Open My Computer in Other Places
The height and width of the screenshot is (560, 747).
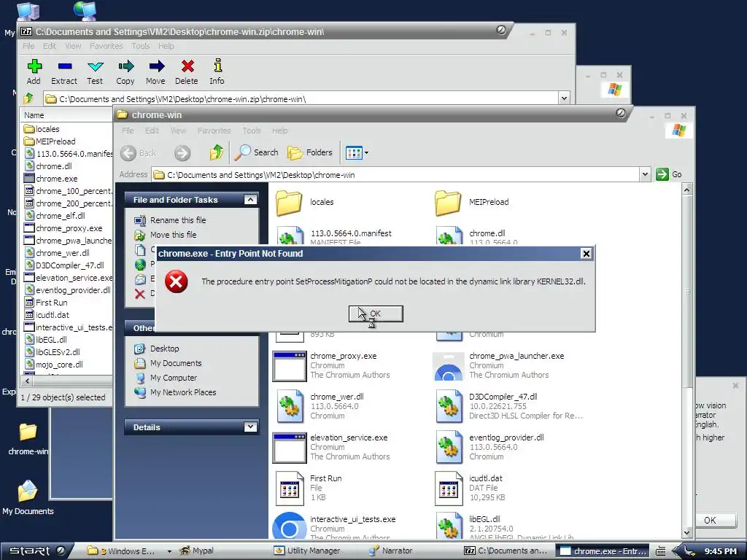[174, 378]
